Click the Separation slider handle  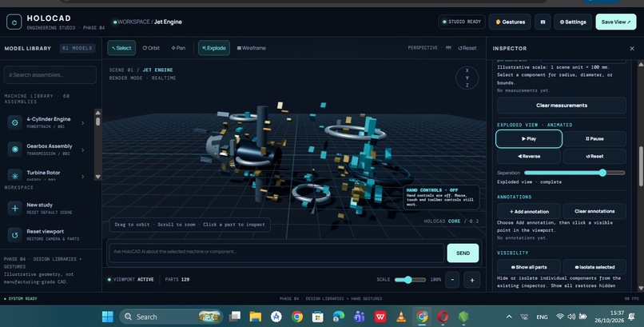602,173
